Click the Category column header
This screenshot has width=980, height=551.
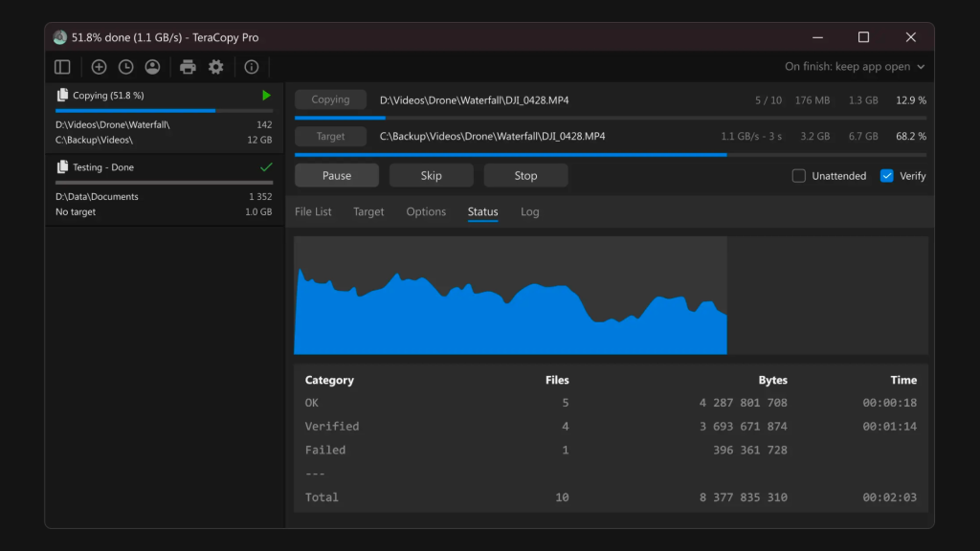329,380
